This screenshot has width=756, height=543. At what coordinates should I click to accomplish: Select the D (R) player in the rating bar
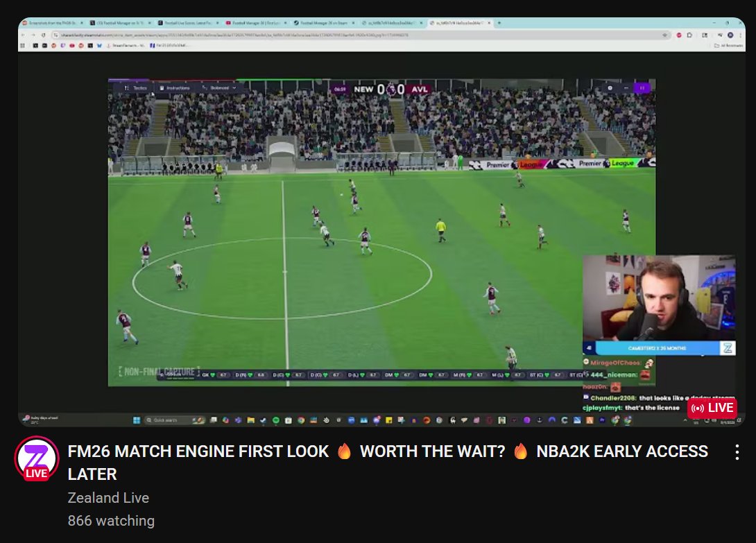click(x=250, y=374)
